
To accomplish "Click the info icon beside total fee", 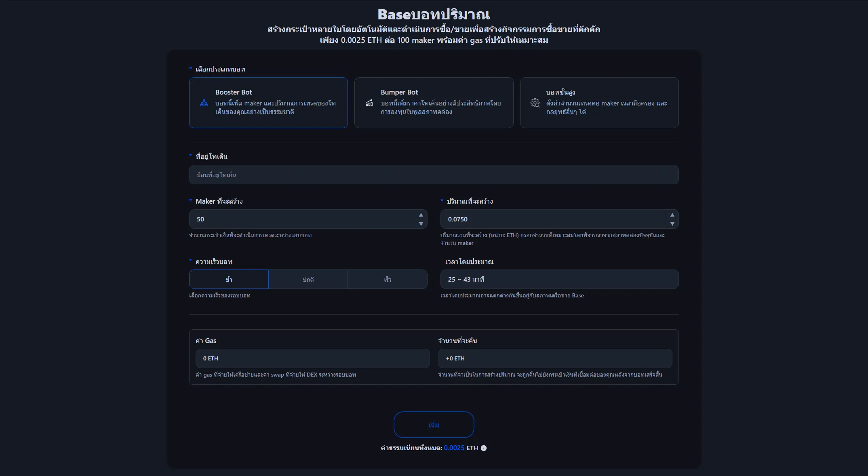I will click(x=484, y=448).
